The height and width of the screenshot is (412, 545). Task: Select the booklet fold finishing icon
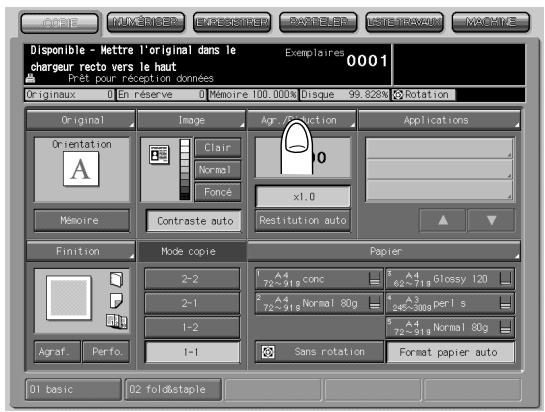tap(116, 280)
